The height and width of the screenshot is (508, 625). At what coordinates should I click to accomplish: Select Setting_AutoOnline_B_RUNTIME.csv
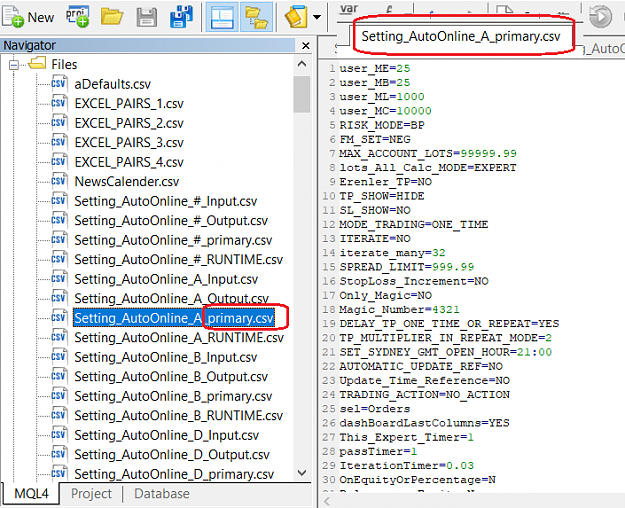pos(179,416)
